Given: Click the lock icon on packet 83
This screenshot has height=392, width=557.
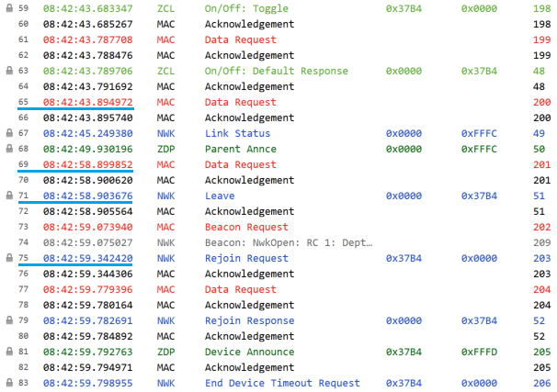Looking at the screenshot, I should [x=8, y=383].
